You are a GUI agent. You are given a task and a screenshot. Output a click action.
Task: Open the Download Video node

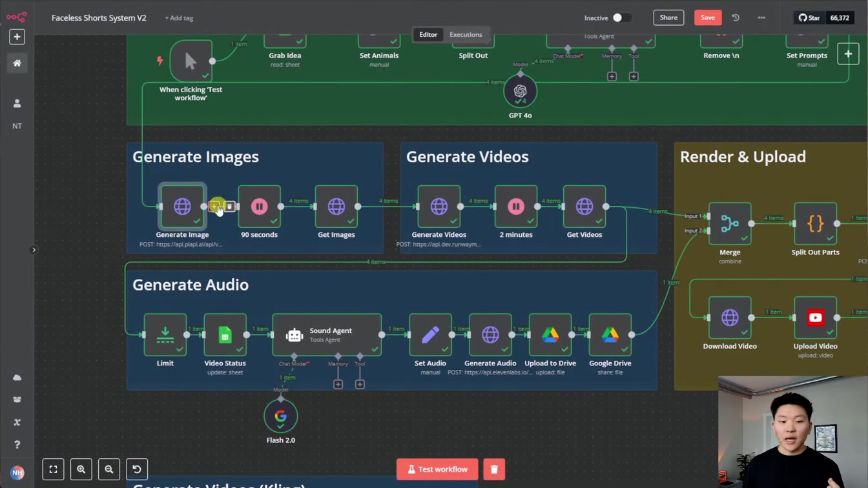point(730,318)
